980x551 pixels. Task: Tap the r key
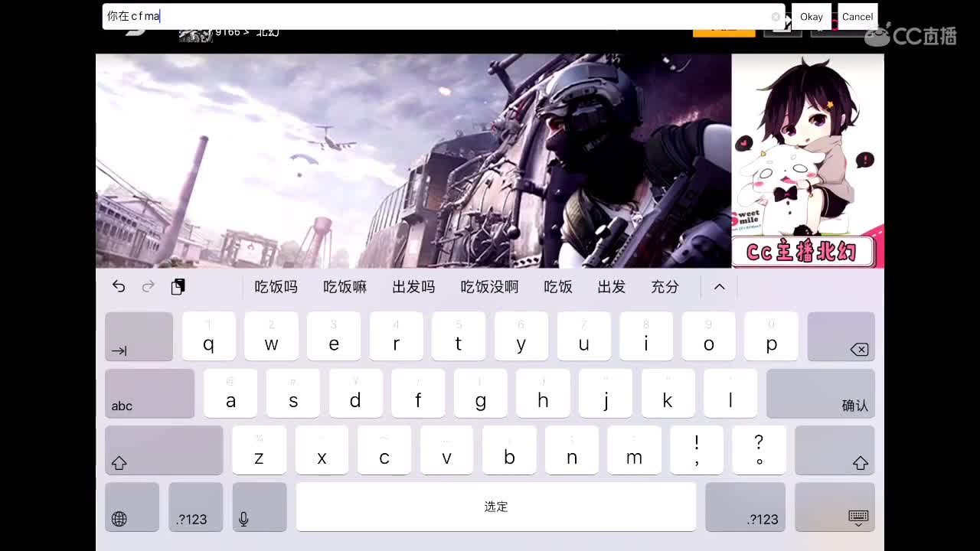click(x=396, y=336)
